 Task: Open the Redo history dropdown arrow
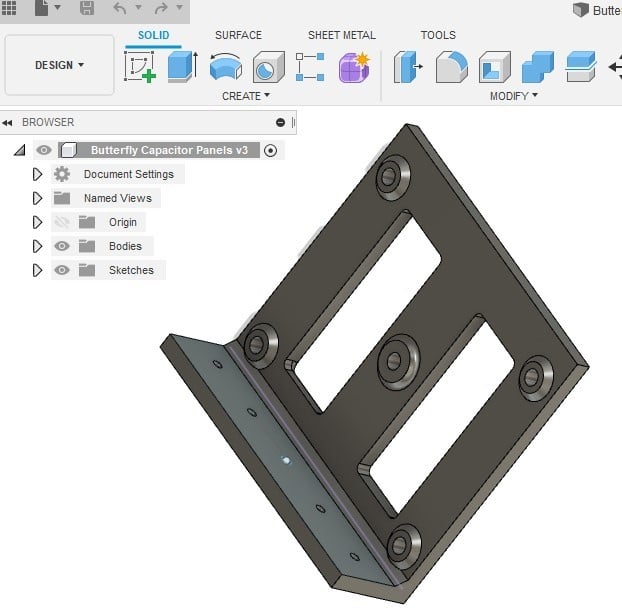point(179,7)
